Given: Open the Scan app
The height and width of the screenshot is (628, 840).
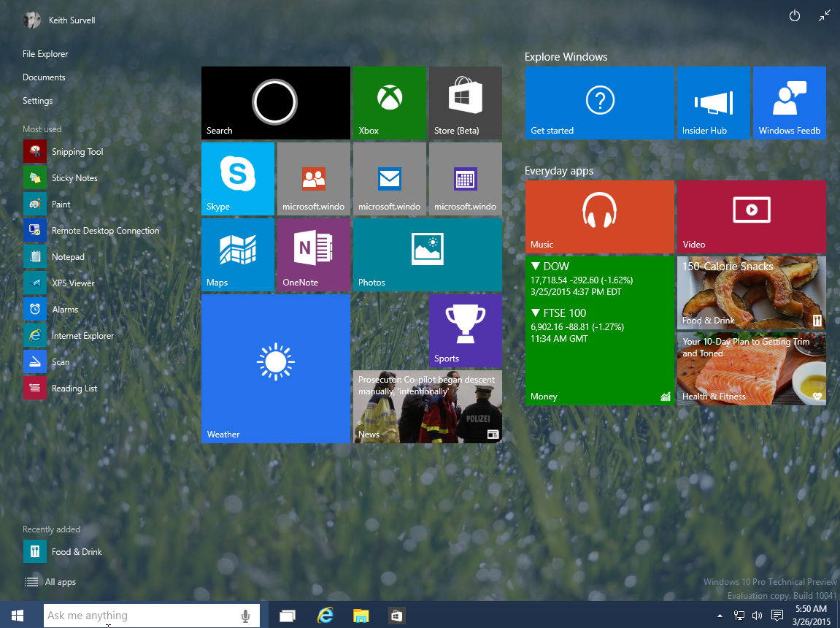Looking at the screenshot, I should [47, 361].
